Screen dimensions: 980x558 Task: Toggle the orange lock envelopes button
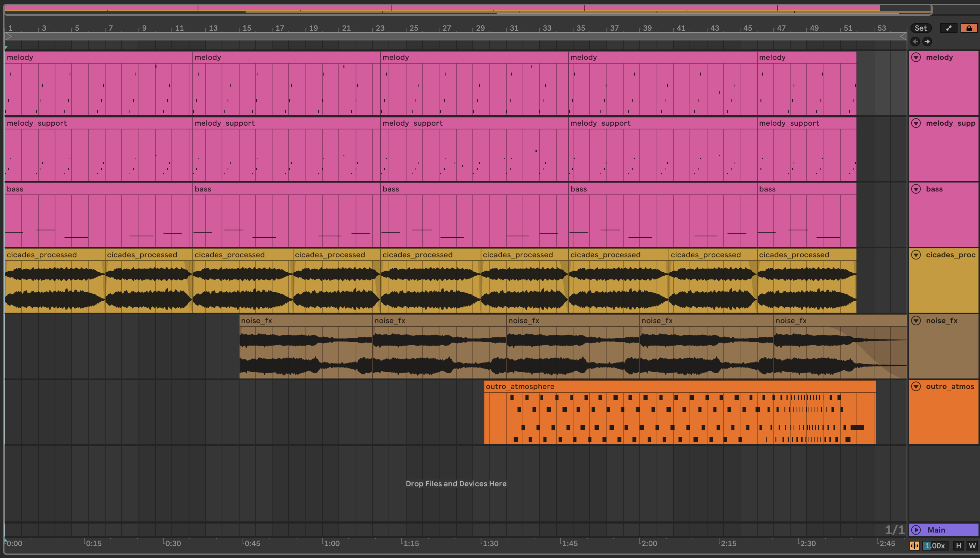pyautogui.click(x=968, y=28)
